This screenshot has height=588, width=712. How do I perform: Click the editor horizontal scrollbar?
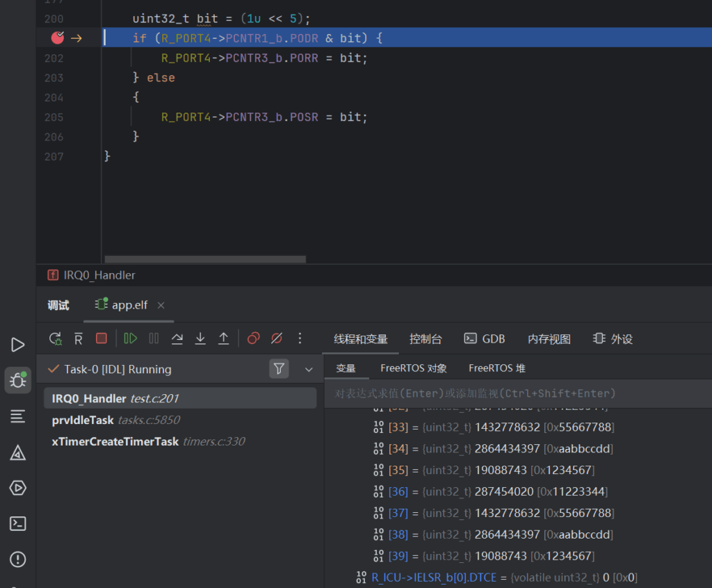(205, 259)
